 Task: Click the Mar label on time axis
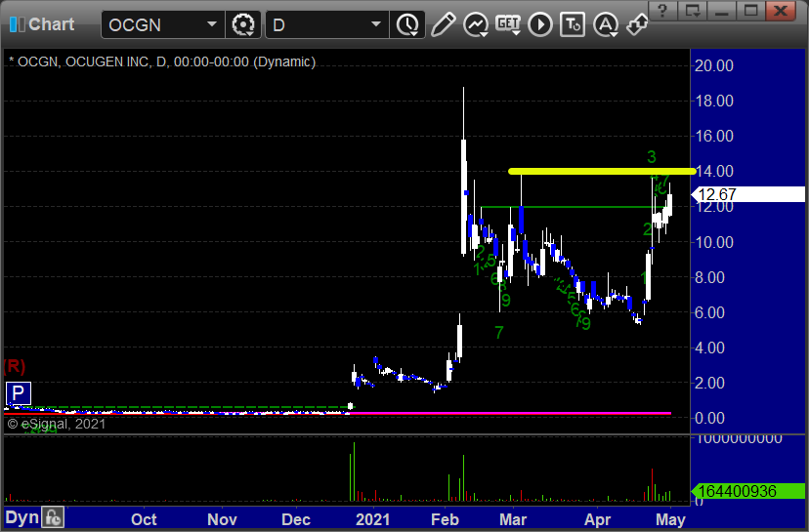pyautogui.click(x=513, y=519)
